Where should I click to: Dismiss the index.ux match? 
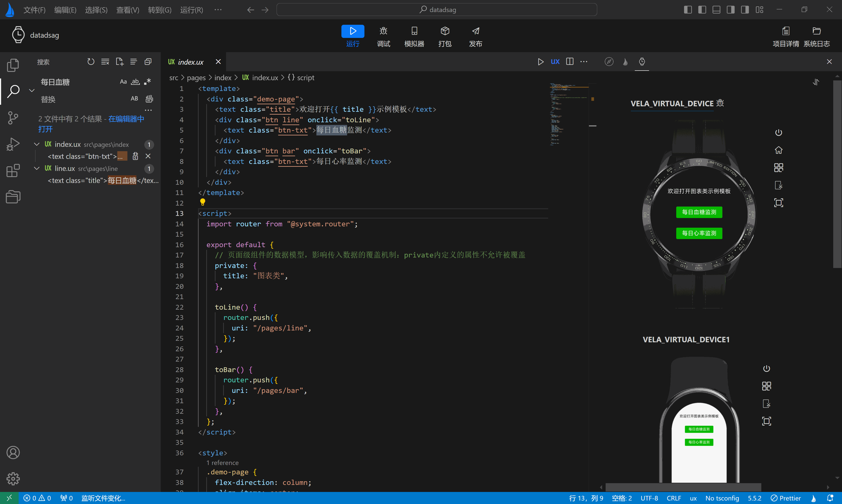click(148, 156)
